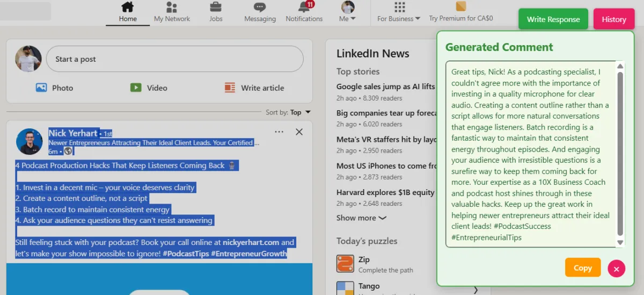Copy the generated comment
The image size is (644, 295).
coord(583,268)
